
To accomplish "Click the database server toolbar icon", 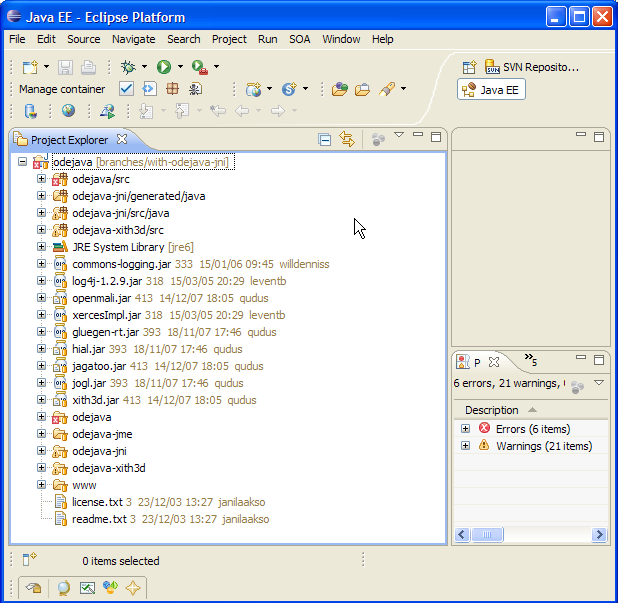I will click(x=30, y=111).
